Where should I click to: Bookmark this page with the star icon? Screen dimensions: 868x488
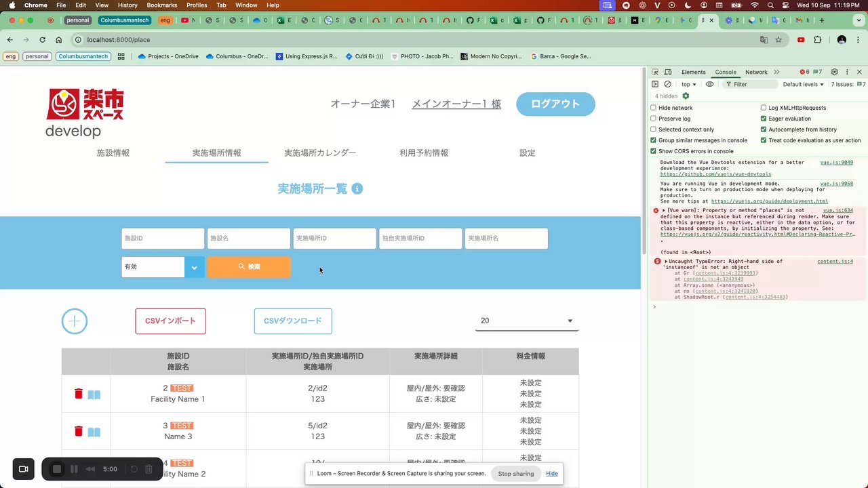[778, 40]
